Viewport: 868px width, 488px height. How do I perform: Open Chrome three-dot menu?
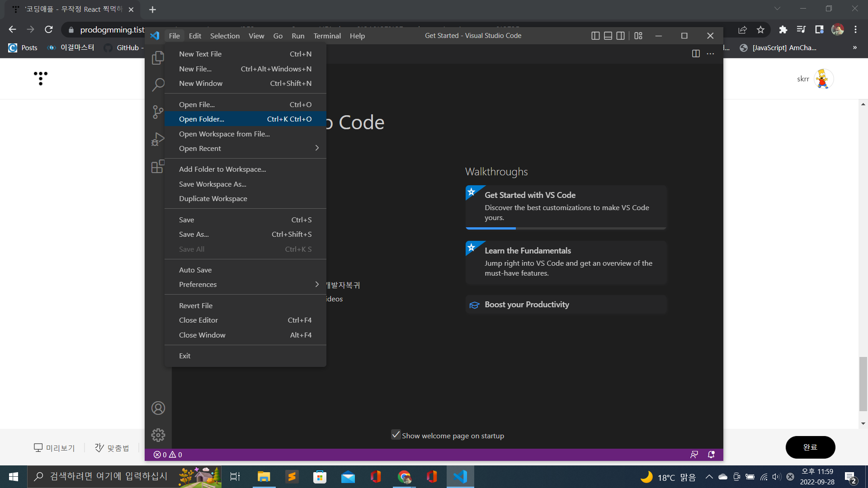(x=855, y=29)
